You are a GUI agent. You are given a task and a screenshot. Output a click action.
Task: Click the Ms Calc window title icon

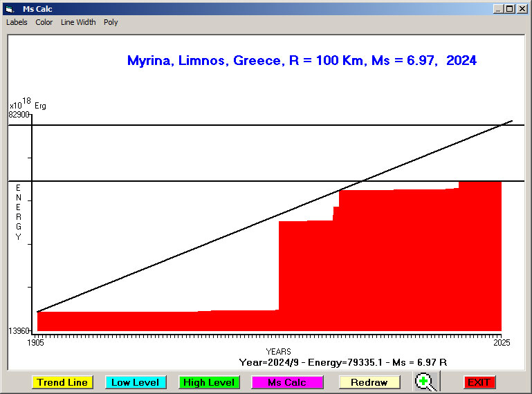9,9
